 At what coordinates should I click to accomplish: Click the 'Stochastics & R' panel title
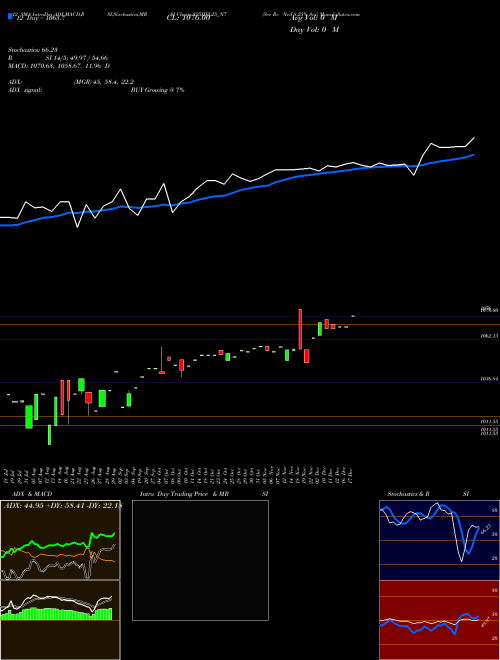coord(408,494)
